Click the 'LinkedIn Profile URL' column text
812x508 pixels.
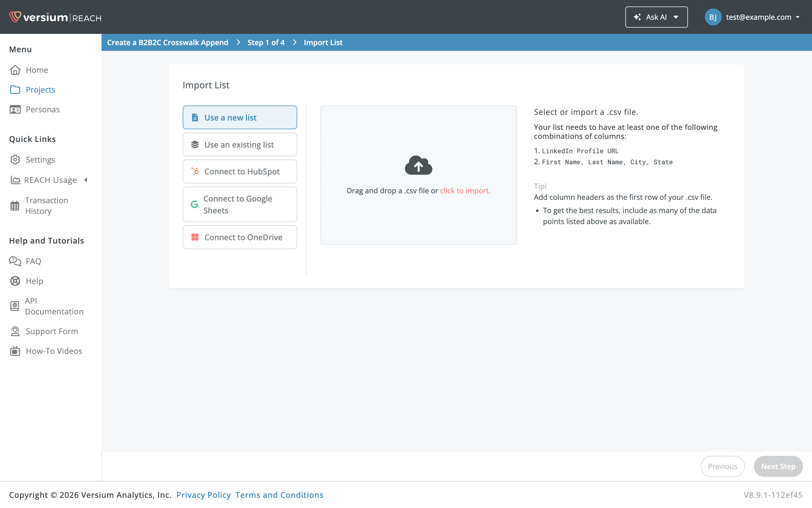click(580, 151)
